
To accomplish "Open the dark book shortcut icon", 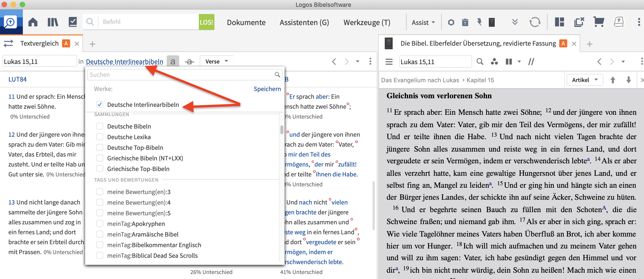I will click(x=492, y=23).
